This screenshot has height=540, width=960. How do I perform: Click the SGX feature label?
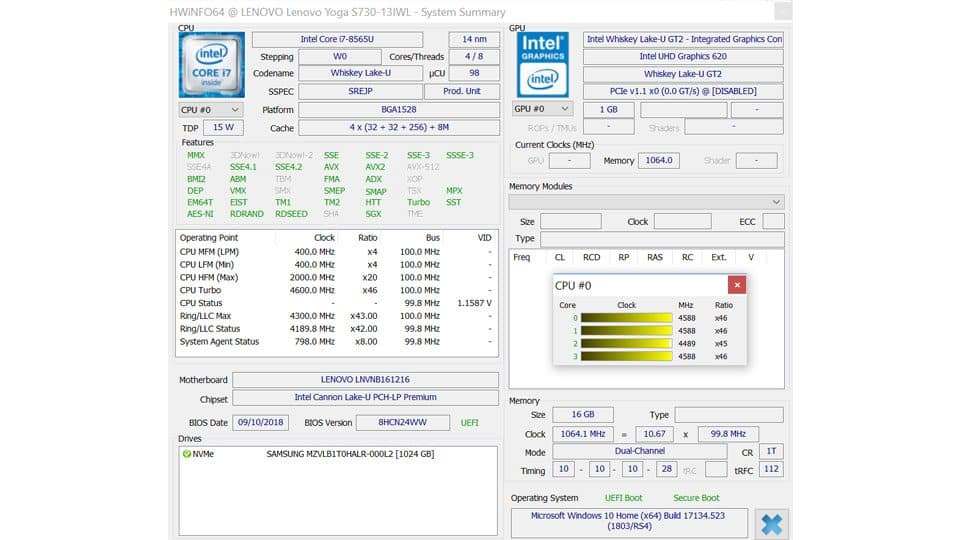click(373, 214)
